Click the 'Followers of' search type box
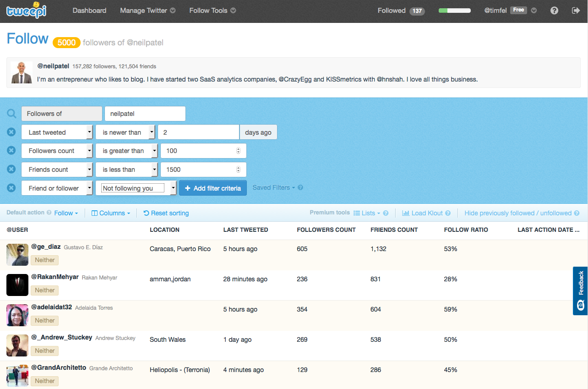 (x=62, y=114)
